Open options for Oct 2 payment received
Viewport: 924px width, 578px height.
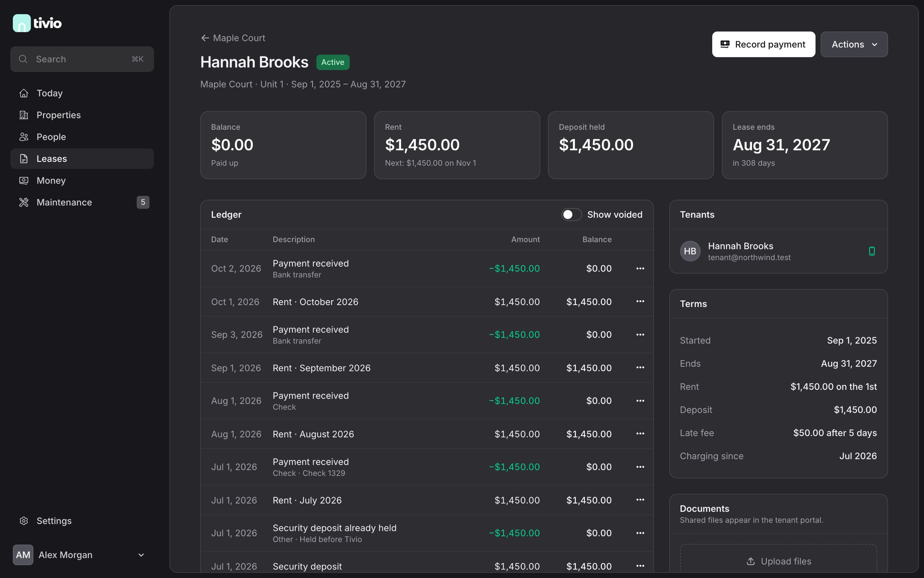640,269
